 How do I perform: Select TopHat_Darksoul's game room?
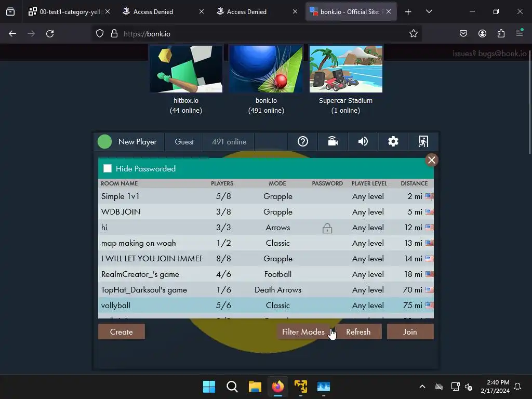point(266,290)
